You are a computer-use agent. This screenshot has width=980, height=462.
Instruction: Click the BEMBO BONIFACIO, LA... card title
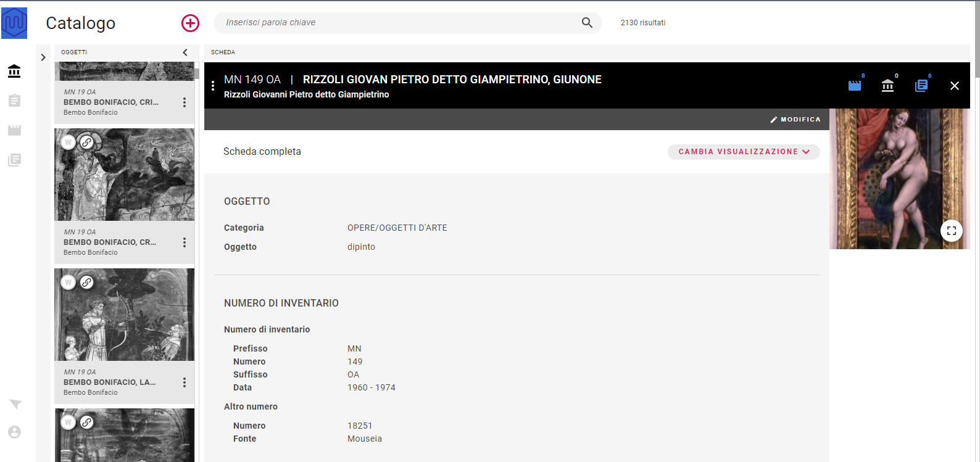coord(110,382)
